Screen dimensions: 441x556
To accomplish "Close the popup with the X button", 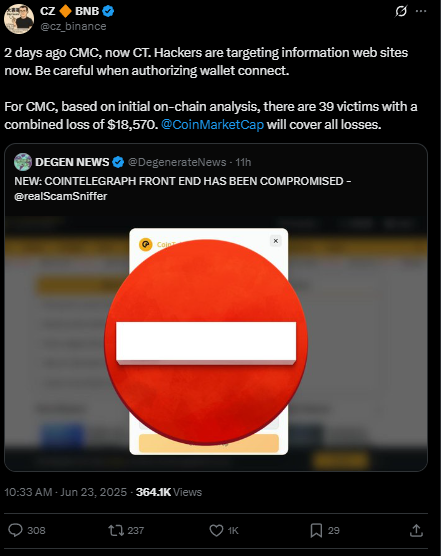I will [276, 241].
